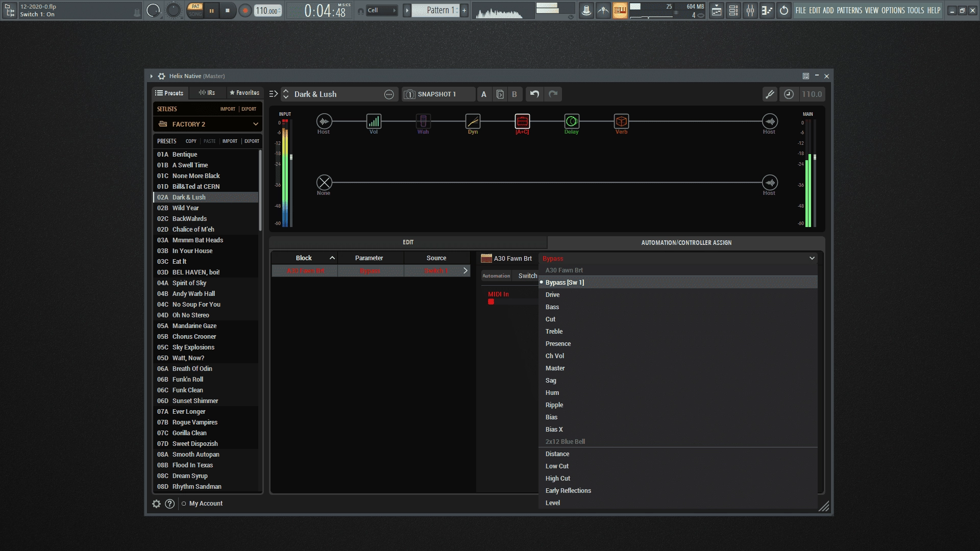Click setlist IMPORT button
Viewport: 980px width, 551px height.
[x=228, y=109]
